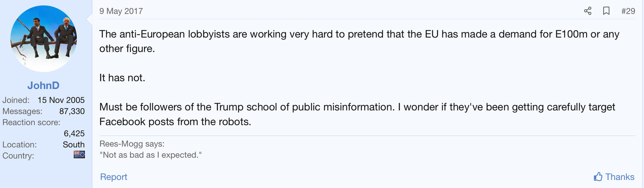Click the 'It has not.' line
644x188 pixels.
[122, 78]
